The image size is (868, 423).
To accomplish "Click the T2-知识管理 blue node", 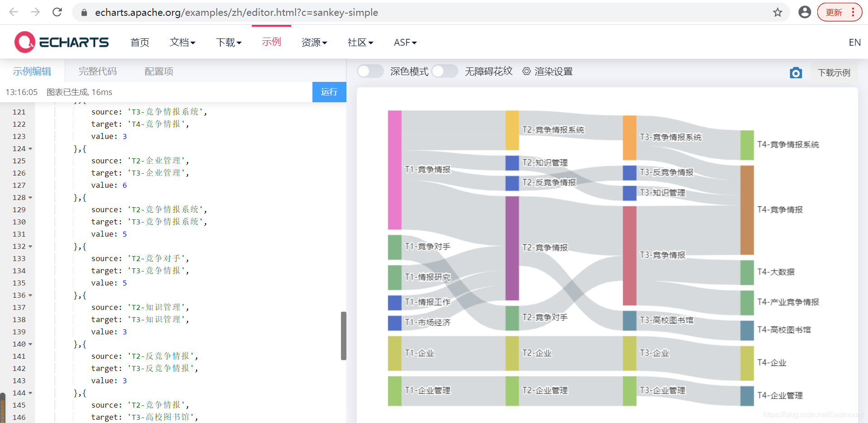I will 512,163.
